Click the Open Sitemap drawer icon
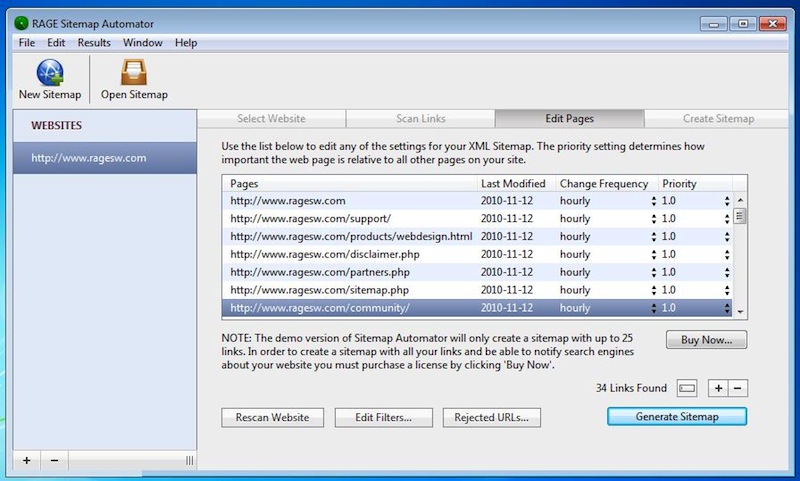 [134, 72]
